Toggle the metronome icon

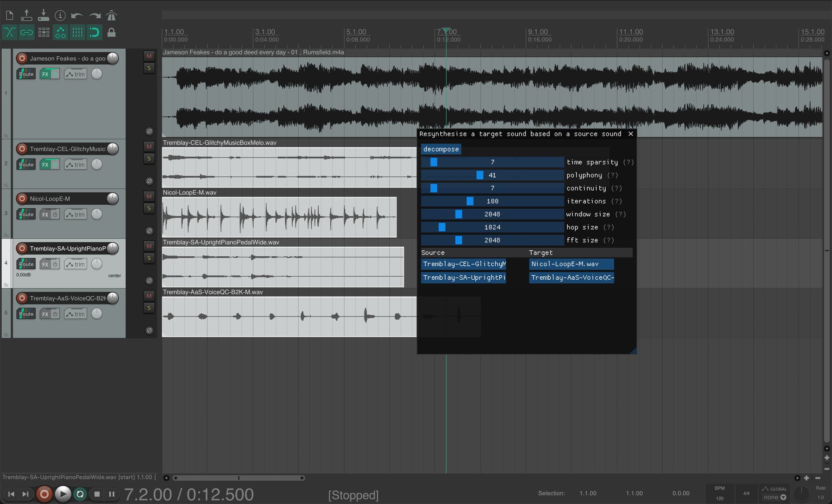[111, 16]
